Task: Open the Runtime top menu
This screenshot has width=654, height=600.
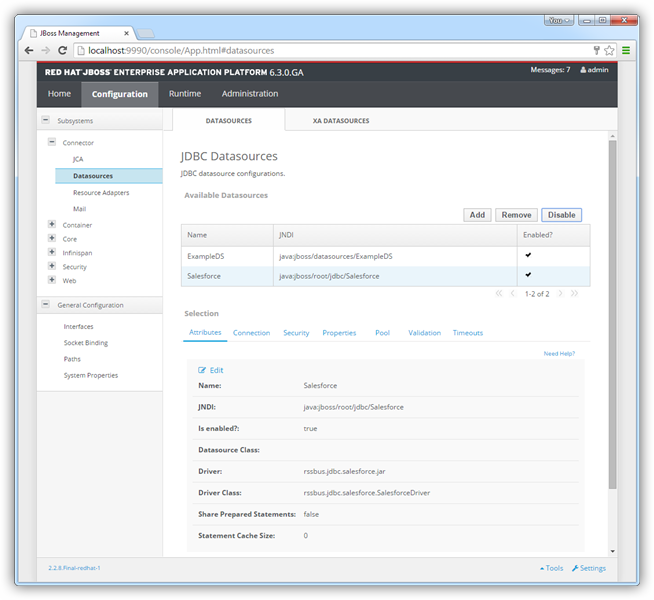Action: click(x=185, y=94)
